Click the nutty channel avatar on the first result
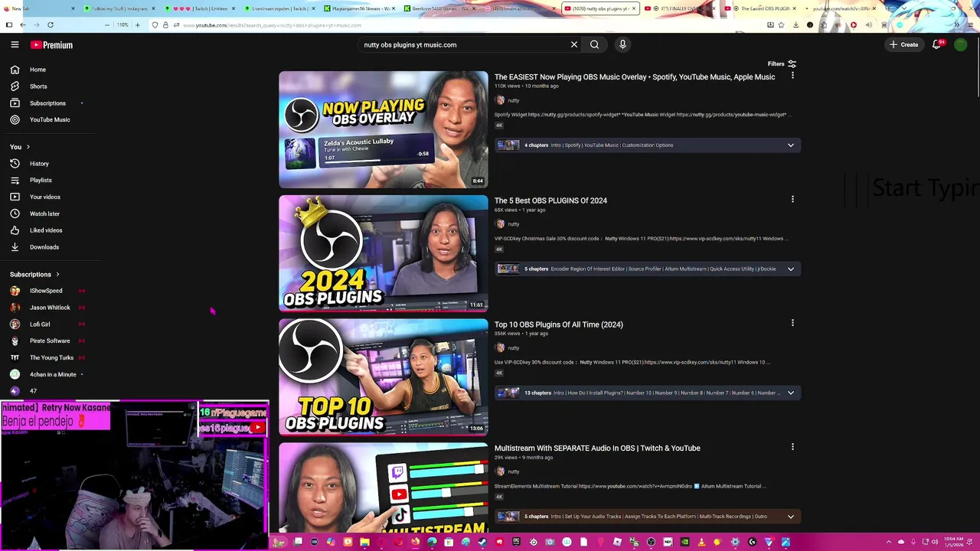 pyautogui.click(x=500, y=100)
